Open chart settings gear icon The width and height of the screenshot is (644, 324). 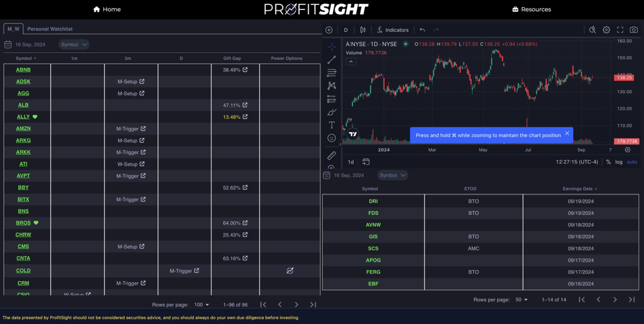(x=606, y=30)
